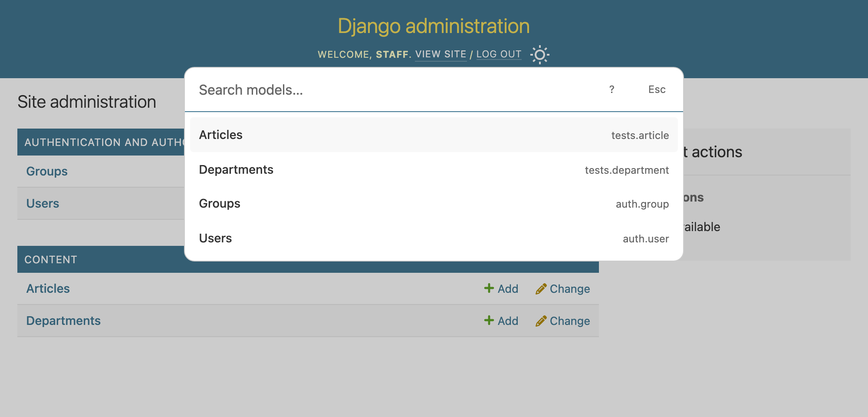Click the plus icon for Articles
868x417 pixels.
coord(489,288)
